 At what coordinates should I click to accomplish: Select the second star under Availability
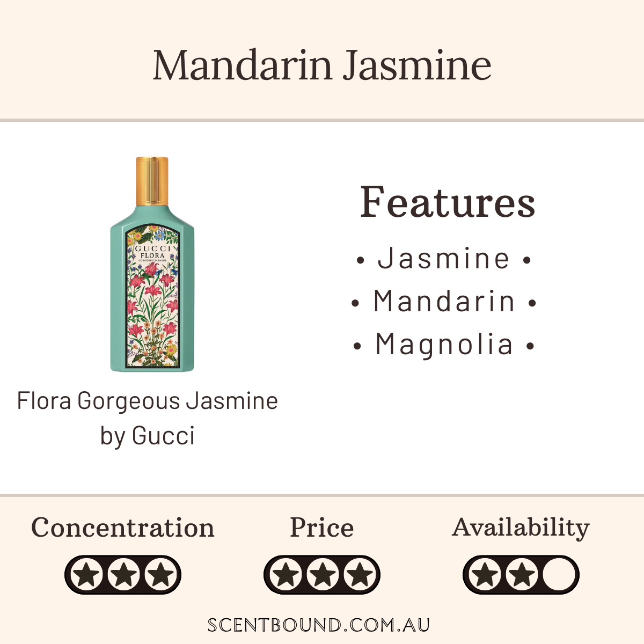pos(521,575)
